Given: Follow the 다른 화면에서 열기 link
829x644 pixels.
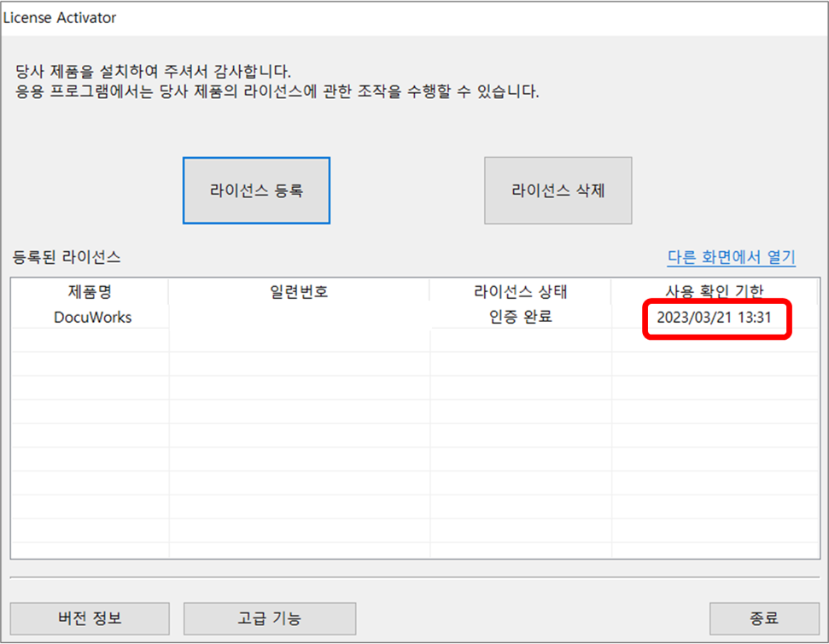Looking at the screenshot, I should (x=731, y=256).
